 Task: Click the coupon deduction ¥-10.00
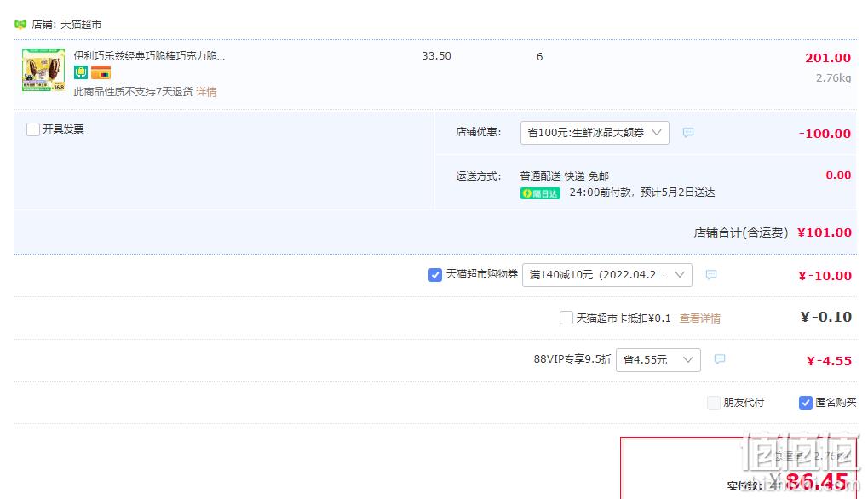825,276
